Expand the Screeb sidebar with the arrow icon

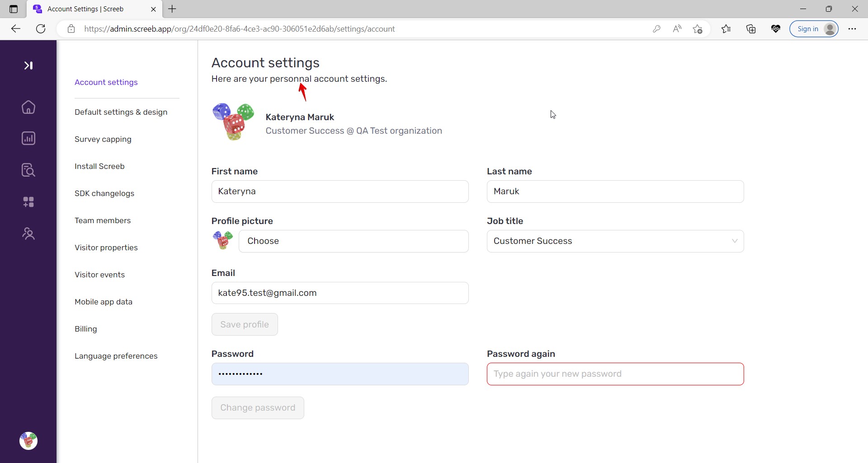pos(28,65)
